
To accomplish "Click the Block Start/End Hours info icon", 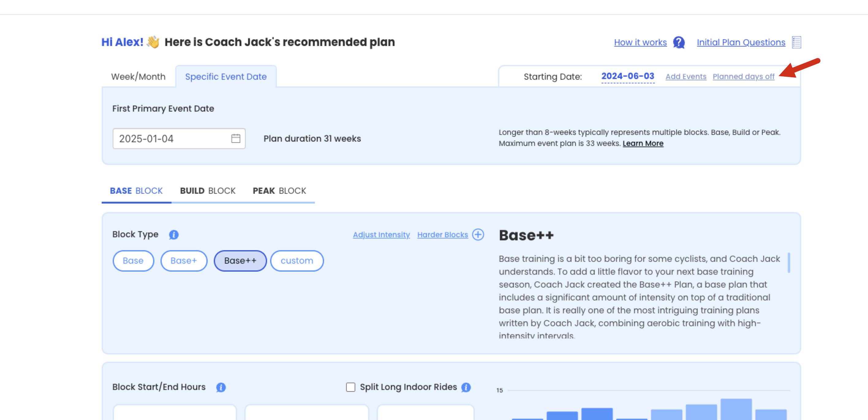I will coord(221,387).
